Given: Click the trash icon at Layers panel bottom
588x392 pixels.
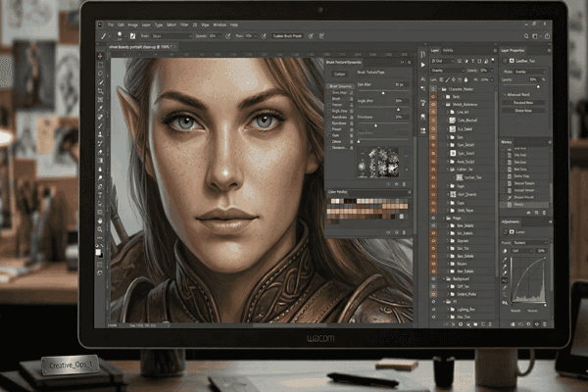Looking at the screenshot, I should coord(490,324).
